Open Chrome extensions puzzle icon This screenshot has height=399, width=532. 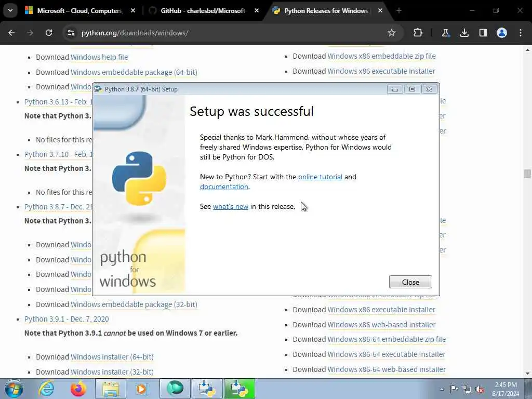[x=418, y=33]
